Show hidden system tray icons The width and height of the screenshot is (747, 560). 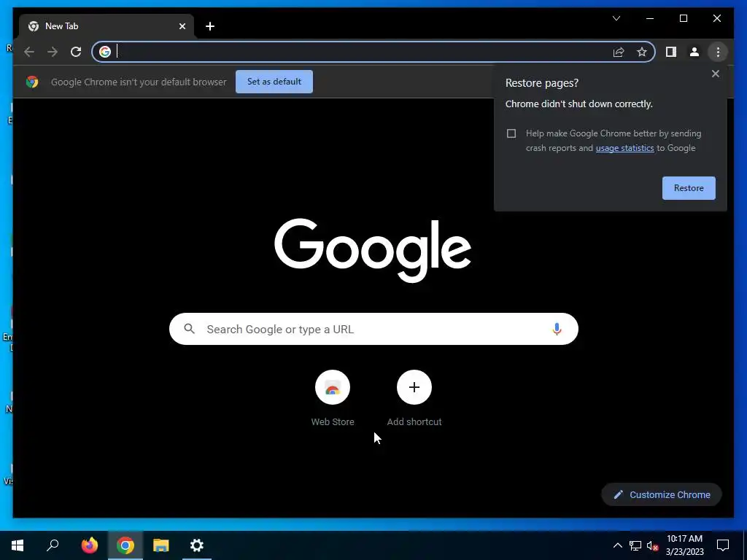click(617, 545)
